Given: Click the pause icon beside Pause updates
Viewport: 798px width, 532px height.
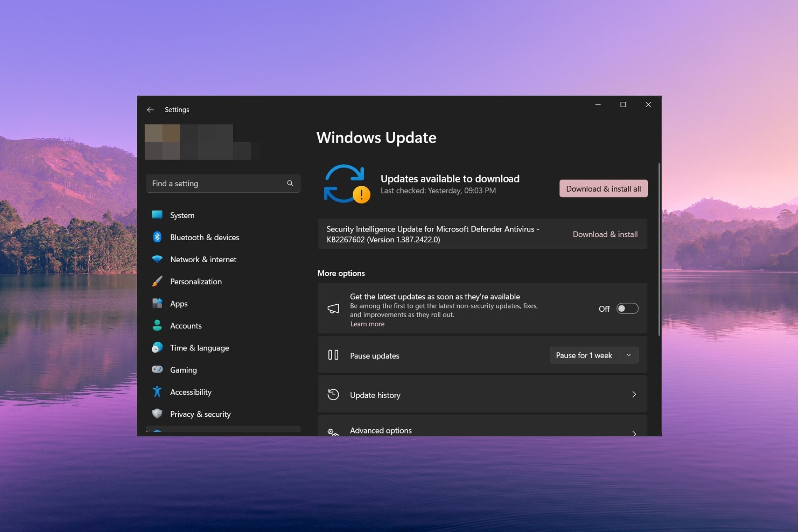Looking at the screenshot, I should point(333,355).
